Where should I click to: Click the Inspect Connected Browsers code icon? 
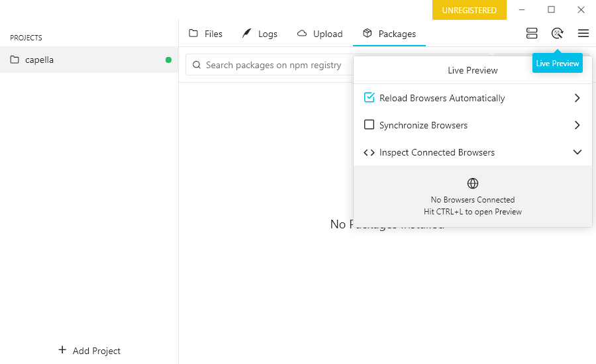(369, 152)
